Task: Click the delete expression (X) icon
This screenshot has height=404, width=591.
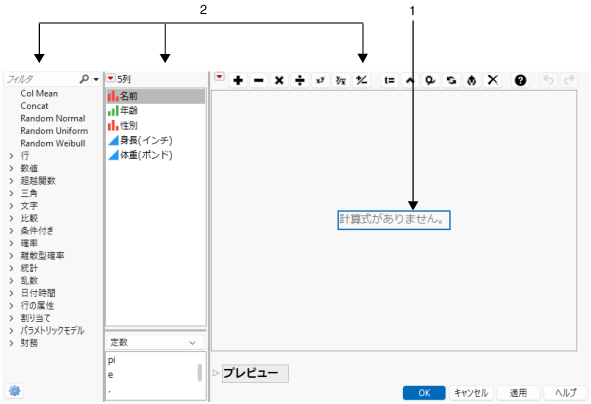Action: 493,80
